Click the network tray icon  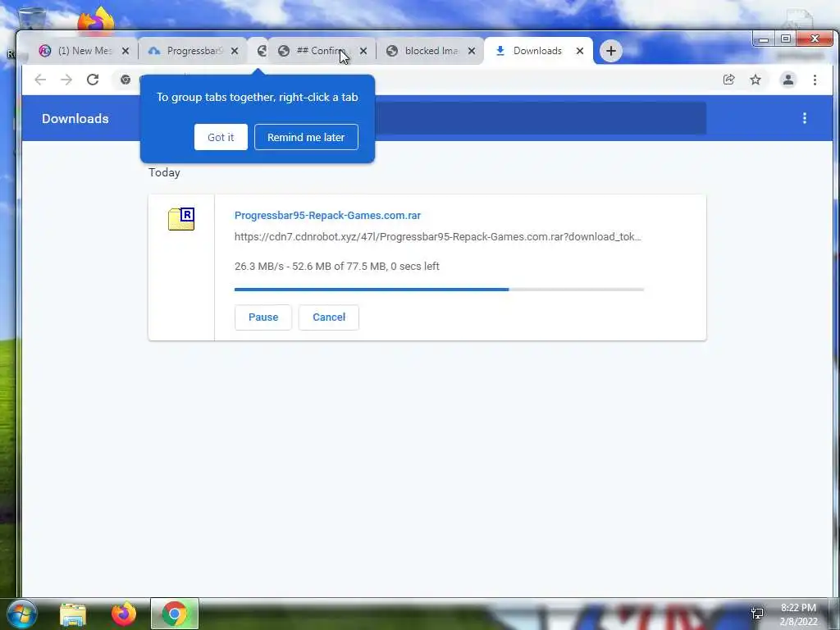[757, 614]
